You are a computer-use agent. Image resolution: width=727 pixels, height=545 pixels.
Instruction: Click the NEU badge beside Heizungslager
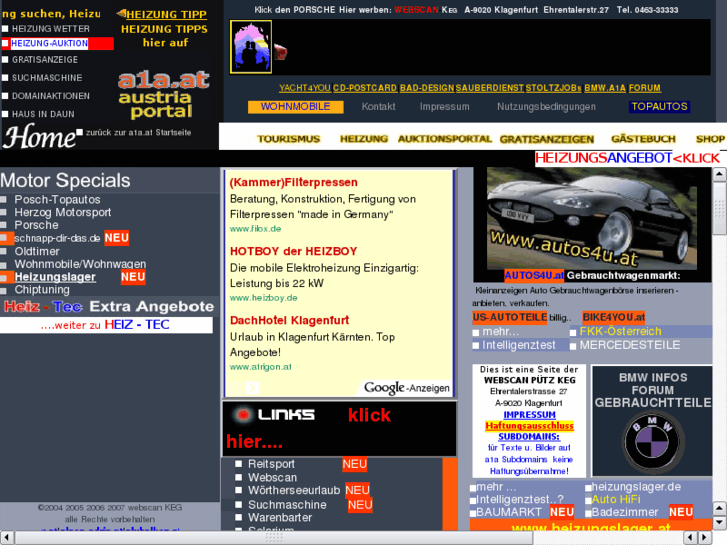click(x=133, y=277)
